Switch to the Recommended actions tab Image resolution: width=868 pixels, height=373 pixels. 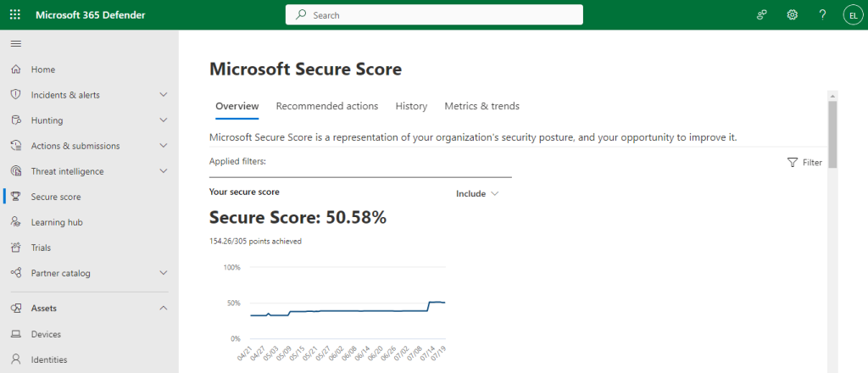327,106
